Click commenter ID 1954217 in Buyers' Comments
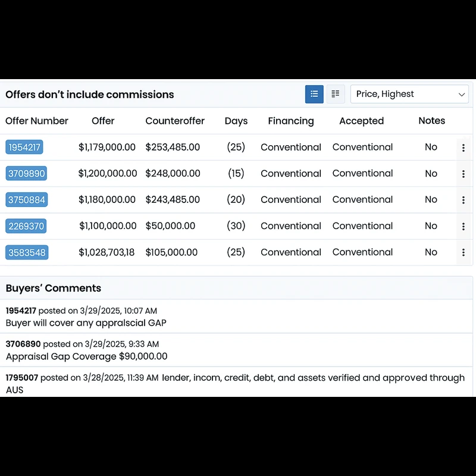The width and height of the screenshot is (476, 476). 21,311
